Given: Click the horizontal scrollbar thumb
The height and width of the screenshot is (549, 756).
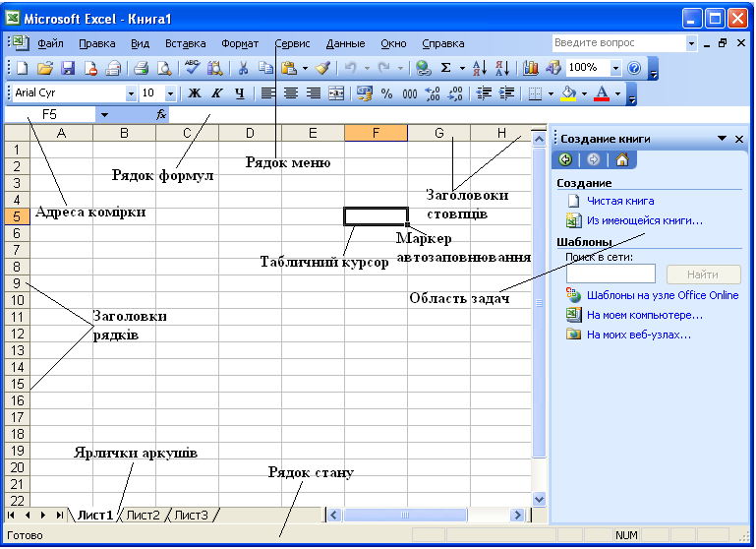Looking at the screenshot, I should tap(404, 516).
